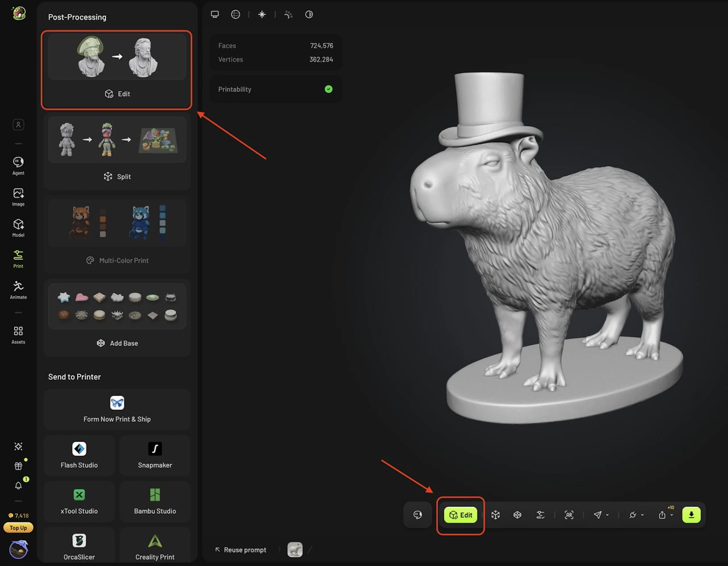Open the AR view icon
Viewport: 728px width, 566px height.
pos(569,515)
